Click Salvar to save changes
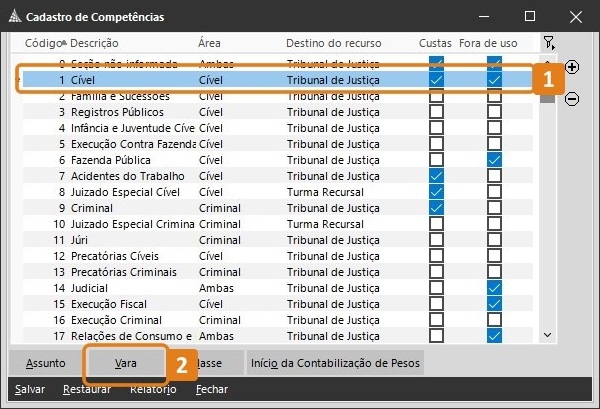600x409 pixels. pos(30,390)
